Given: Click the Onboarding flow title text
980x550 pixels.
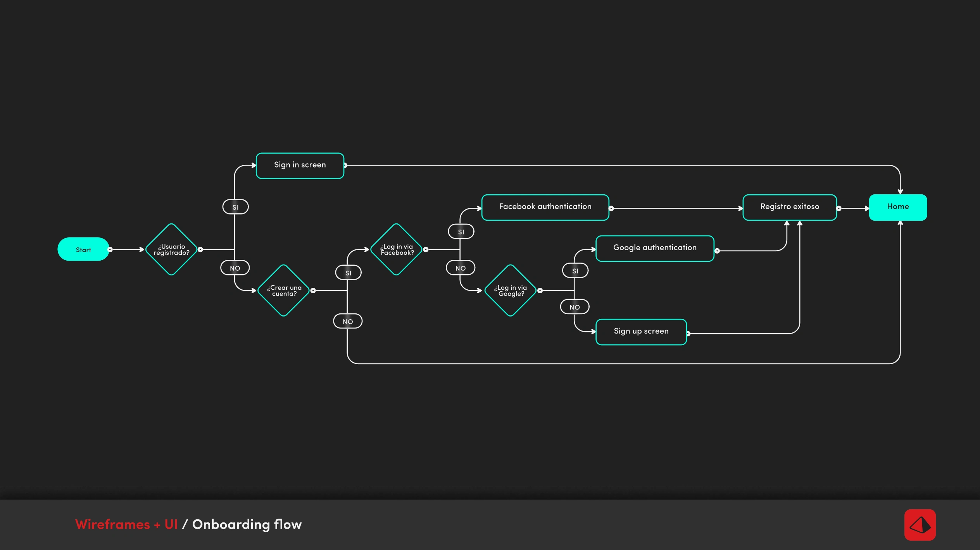Looking at the screenshot, I should [247, 524].
